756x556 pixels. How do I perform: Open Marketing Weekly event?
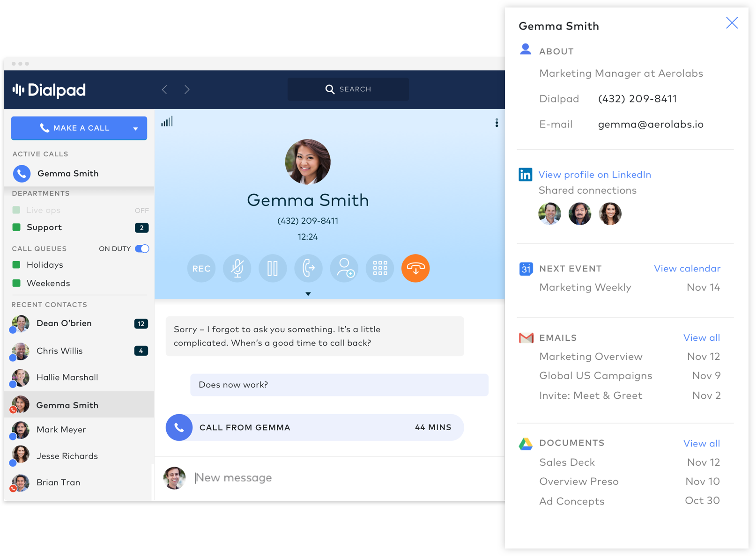[x=630, y=287]
